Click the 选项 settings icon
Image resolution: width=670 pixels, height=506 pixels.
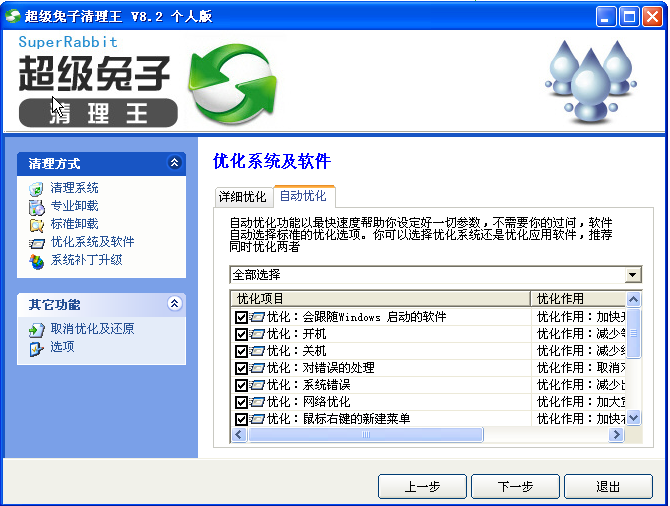36,348
